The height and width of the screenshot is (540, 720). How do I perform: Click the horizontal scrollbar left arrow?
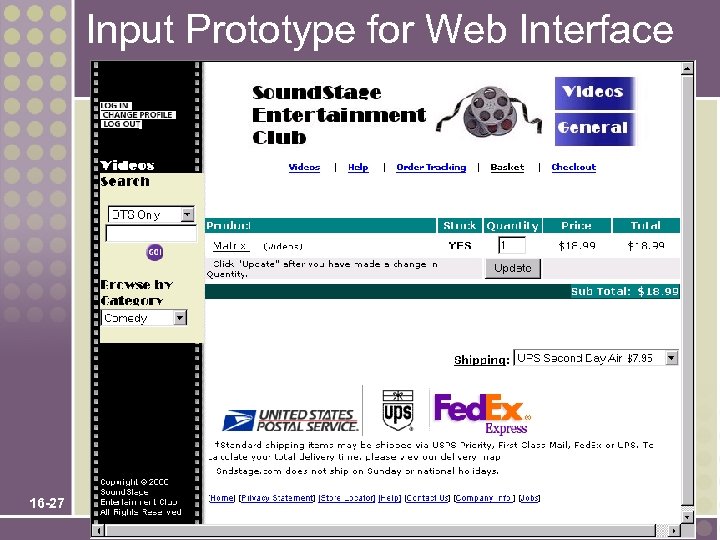tap(99, 531)
